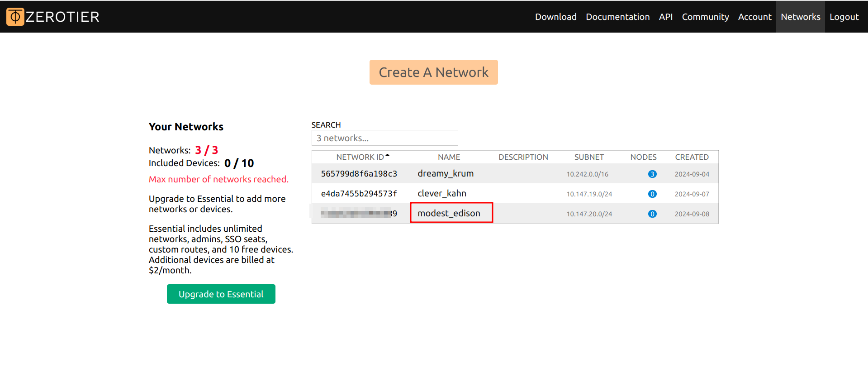Screen dimensions: 868x377
Task: Click the Your Networks heading
Action: click(x=186, y=127)
